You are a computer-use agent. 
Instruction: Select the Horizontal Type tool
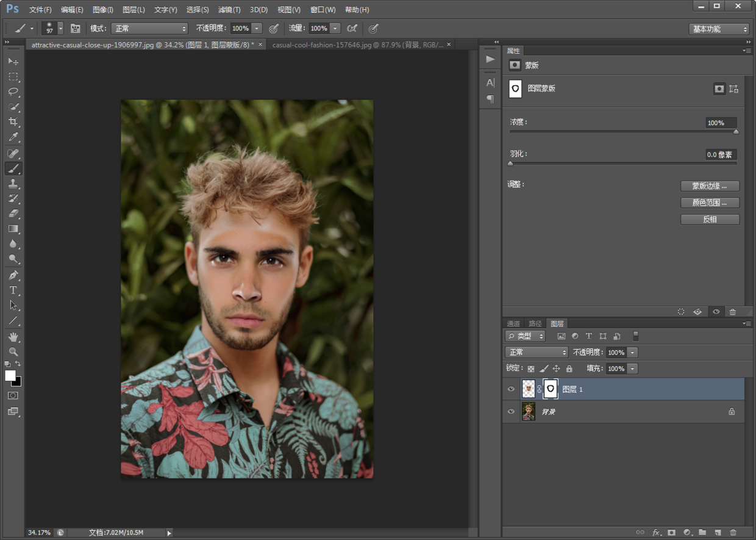tap(13, 290)
